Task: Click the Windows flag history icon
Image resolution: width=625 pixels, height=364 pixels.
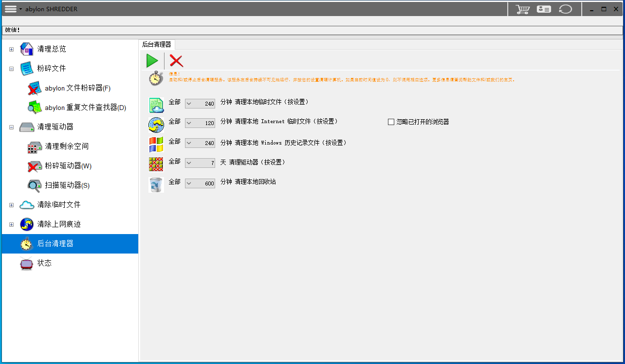Action: 156,145
